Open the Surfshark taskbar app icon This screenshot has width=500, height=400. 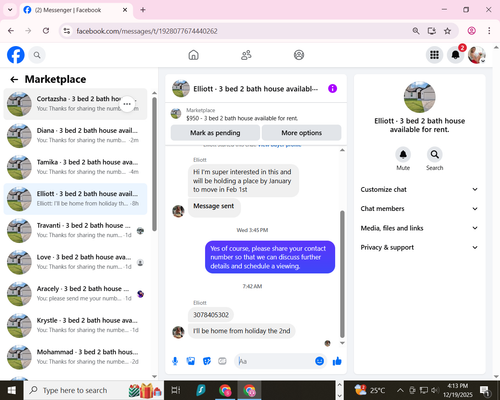click(201, 390)
